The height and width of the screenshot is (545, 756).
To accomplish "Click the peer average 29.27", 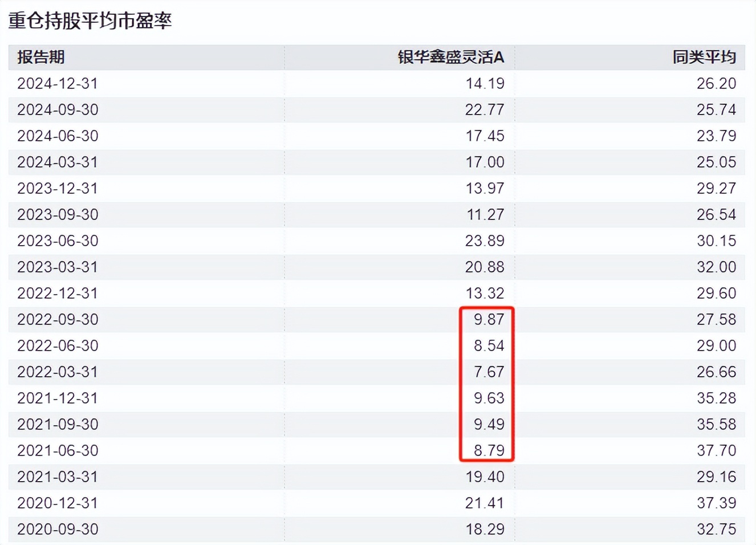I will [717, 188].
